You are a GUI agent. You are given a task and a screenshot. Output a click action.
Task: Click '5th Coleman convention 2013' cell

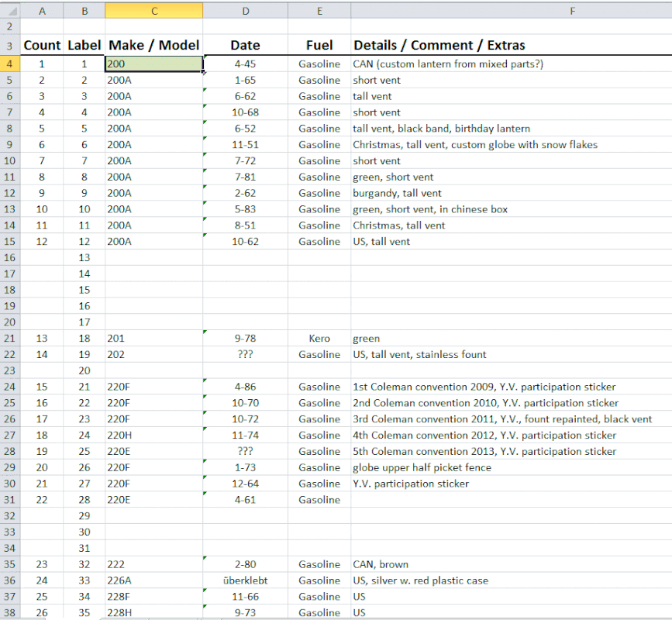512,451
